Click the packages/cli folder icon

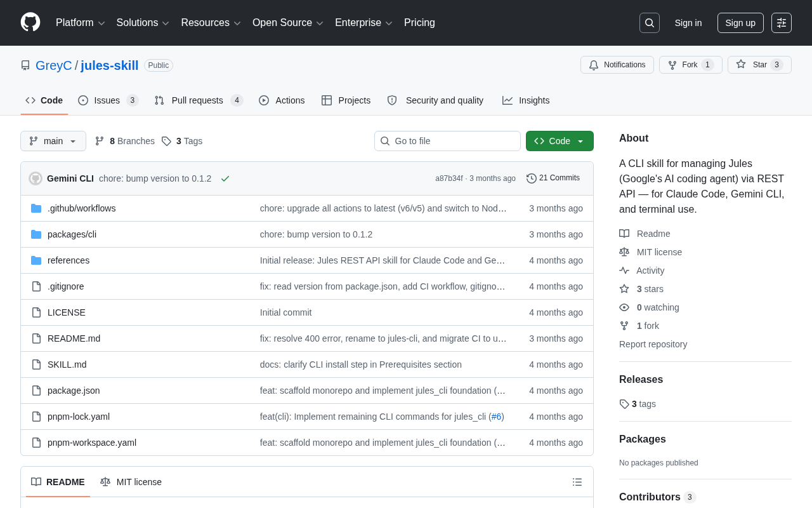[36, 234]
